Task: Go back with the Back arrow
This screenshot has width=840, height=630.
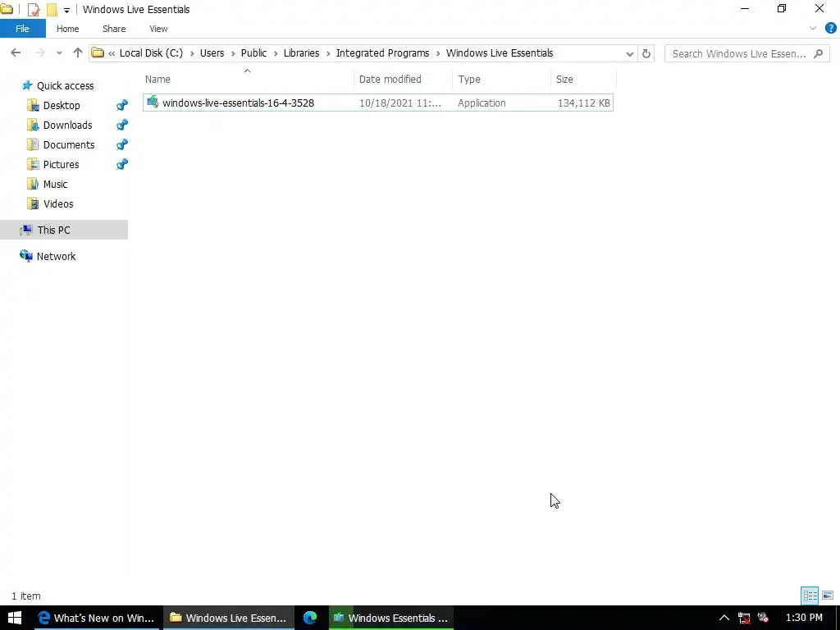Action: [x=16, y=52]
